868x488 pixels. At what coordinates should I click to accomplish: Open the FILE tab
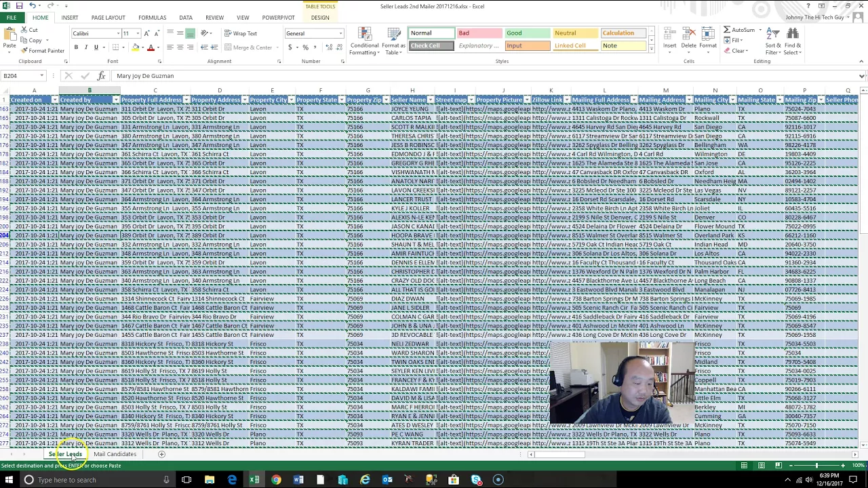[12, 18]
